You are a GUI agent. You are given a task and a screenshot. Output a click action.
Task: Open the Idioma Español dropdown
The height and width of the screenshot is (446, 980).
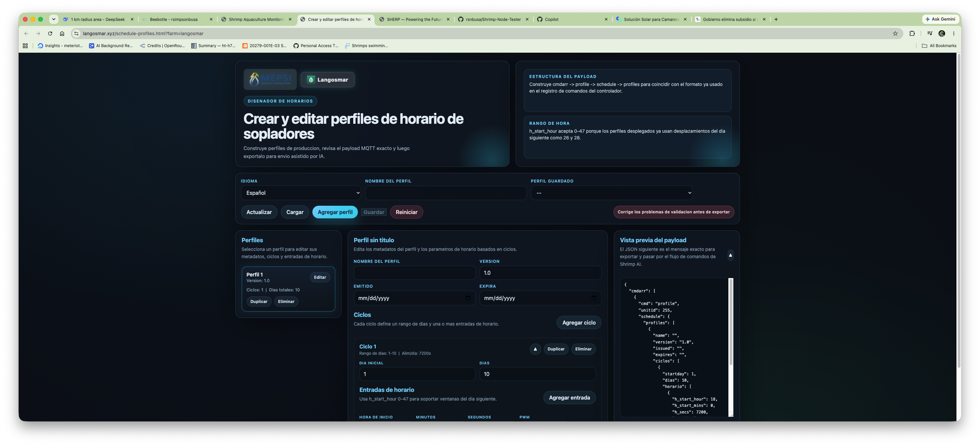click(x=301, y=193)
